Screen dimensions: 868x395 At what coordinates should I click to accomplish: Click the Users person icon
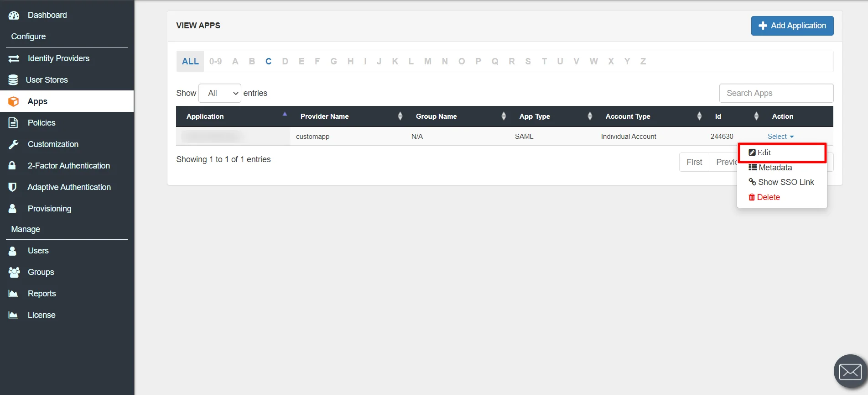click(12, 251)
